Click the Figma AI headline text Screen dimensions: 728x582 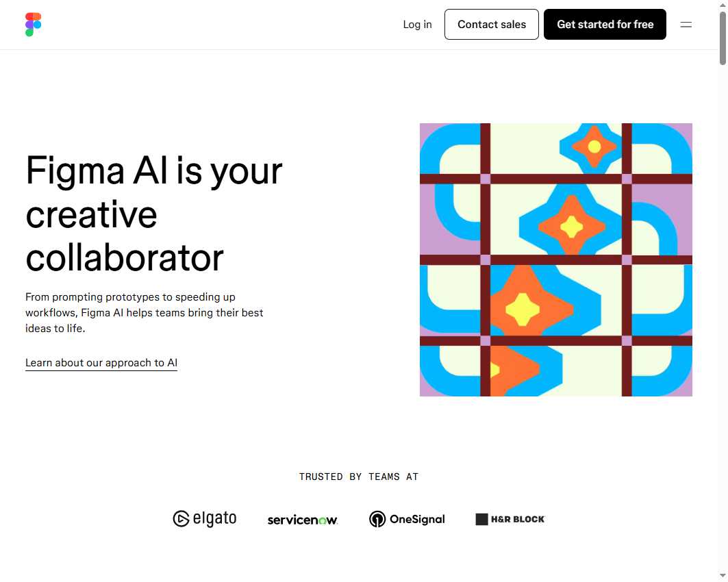153,214
